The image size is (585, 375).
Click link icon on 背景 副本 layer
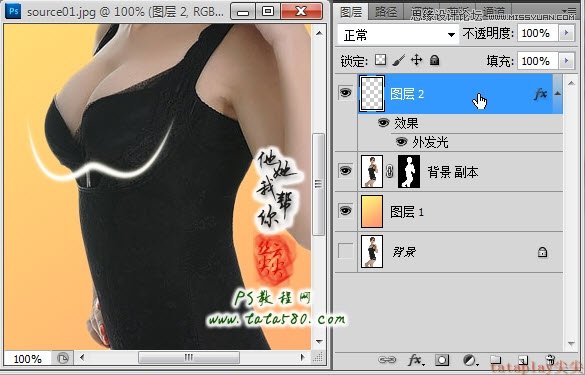(x=390, y=172)
